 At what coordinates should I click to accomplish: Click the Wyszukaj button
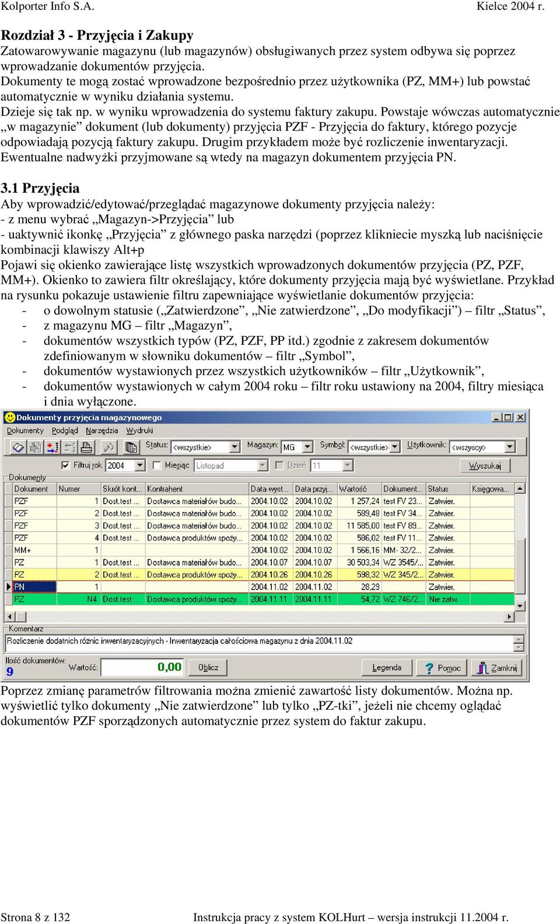click(485, 466)
